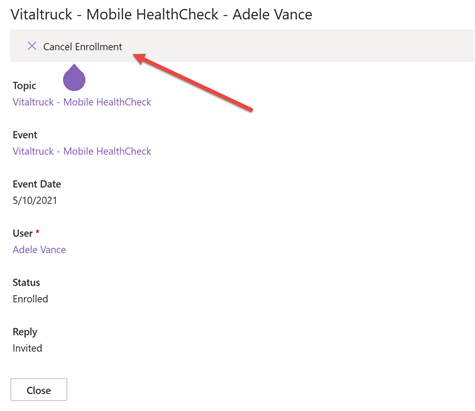The height and width of the screenshot is (411, 475).
Task: Click the red required asterisk next to User
Action: (x=38, y=231)
